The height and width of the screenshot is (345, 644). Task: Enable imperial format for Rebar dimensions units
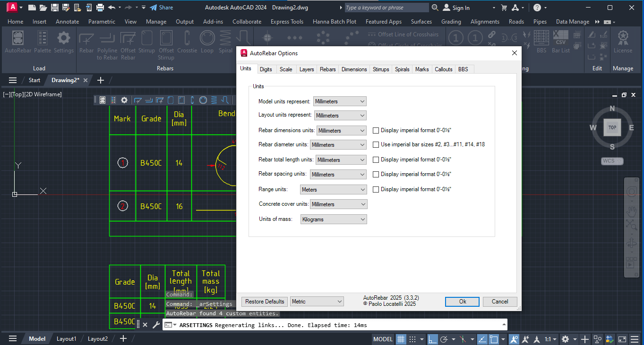(376, 130)
